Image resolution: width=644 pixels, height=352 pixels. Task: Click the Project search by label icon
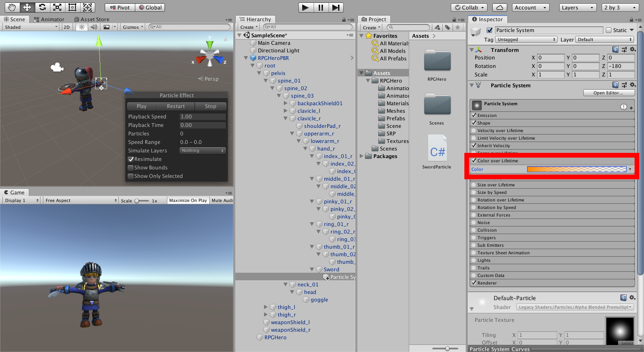pos(447,27)
